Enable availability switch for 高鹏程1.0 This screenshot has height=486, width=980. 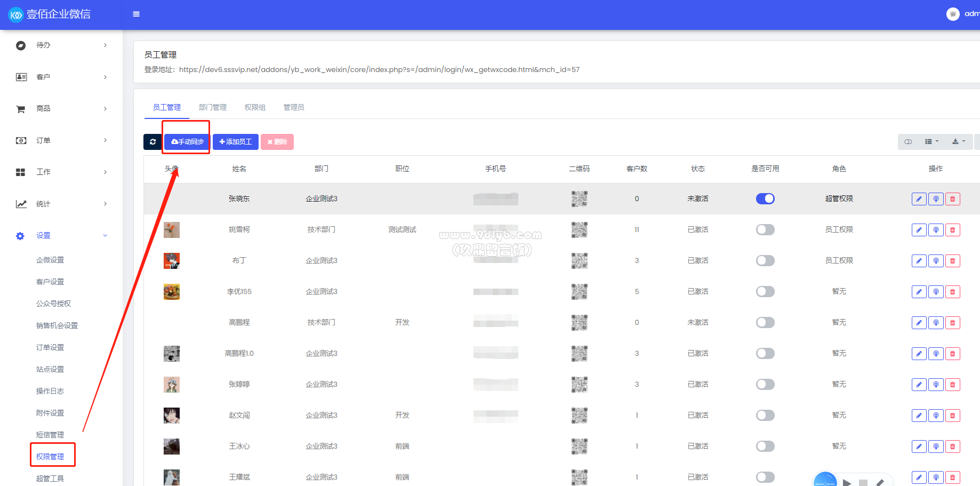pos(765,353)
